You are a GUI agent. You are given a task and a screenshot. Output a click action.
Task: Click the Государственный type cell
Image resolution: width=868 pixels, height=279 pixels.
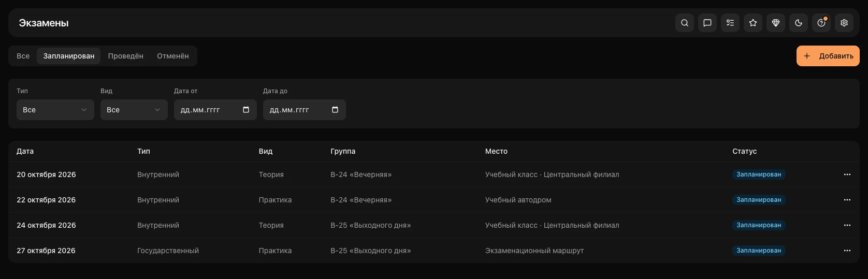[x=168, y=251]
